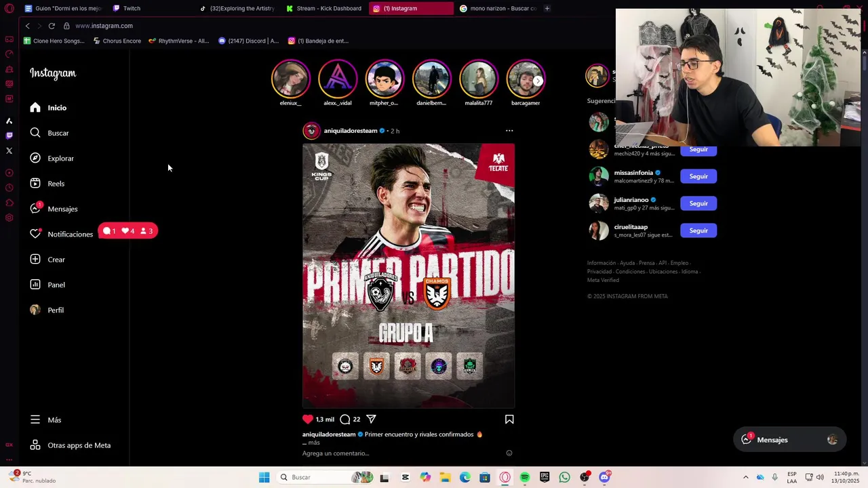Image resolution: width=868 pixels, height=488 pixels.
Task: Follow missasinfonia
Action: click(x=698, y=176)
